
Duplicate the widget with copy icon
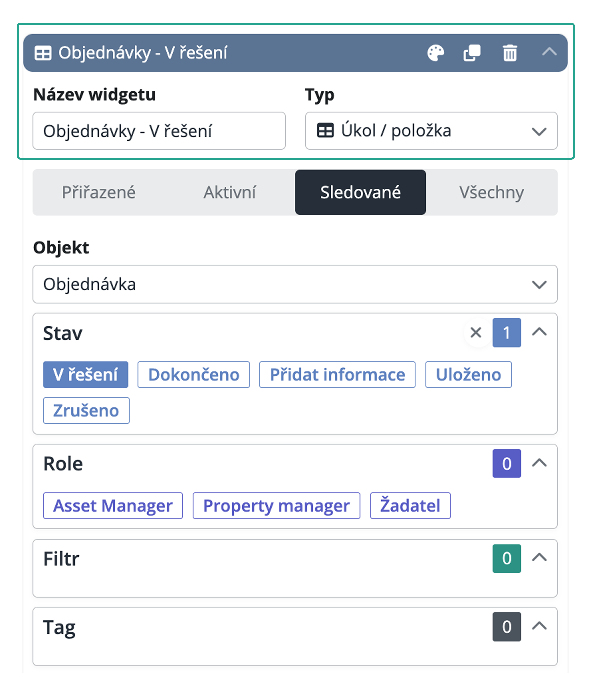coord(472,53)
